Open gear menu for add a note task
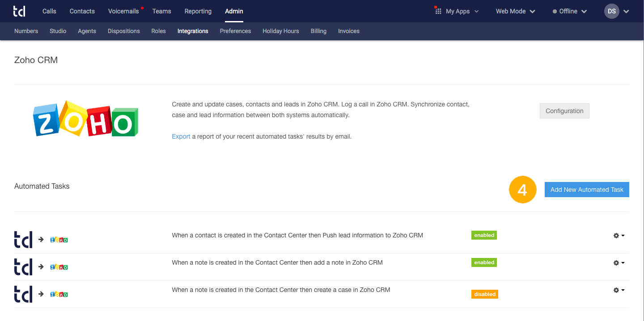 click(x=619, y=263)
